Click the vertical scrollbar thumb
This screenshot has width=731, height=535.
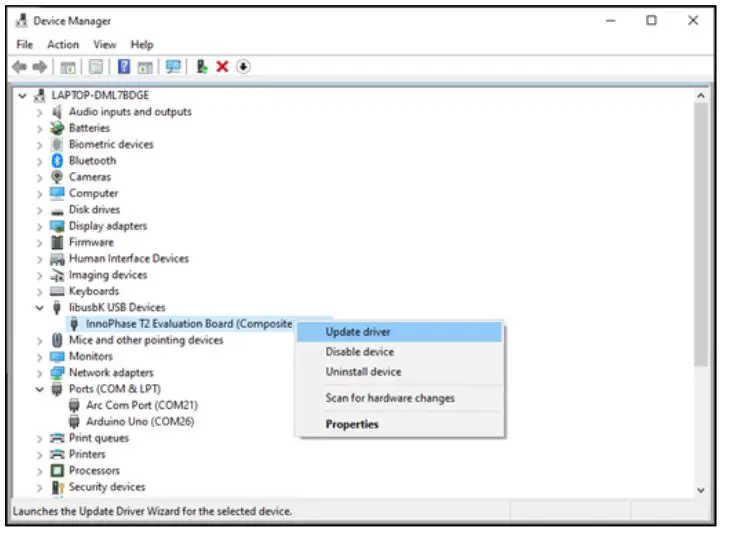point(701,235)
